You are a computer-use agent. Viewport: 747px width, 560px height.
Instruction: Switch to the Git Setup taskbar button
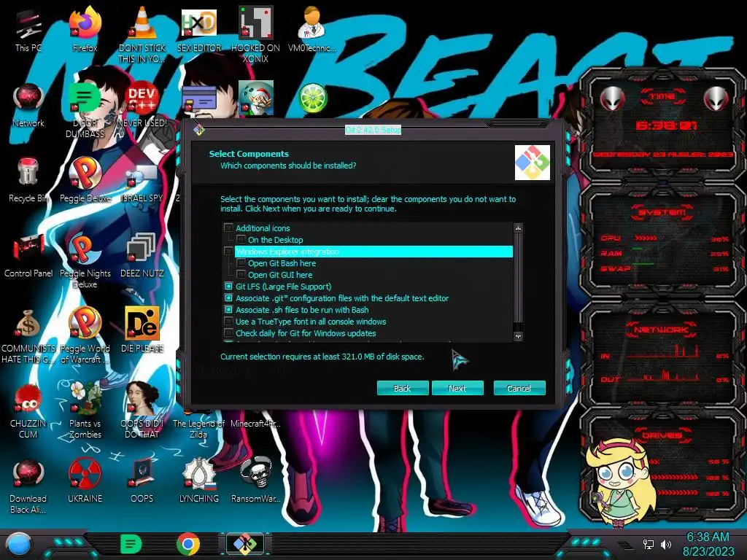coord(245,544)
